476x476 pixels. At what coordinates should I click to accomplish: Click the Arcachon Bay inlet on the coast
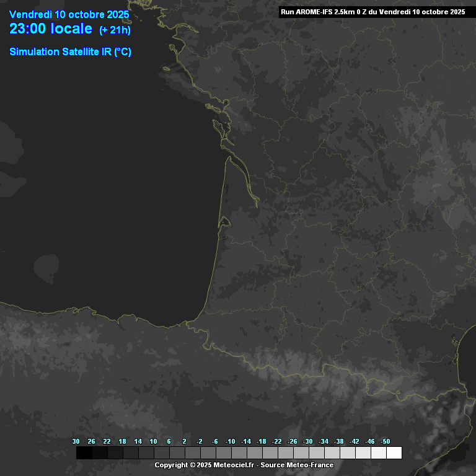224,219
